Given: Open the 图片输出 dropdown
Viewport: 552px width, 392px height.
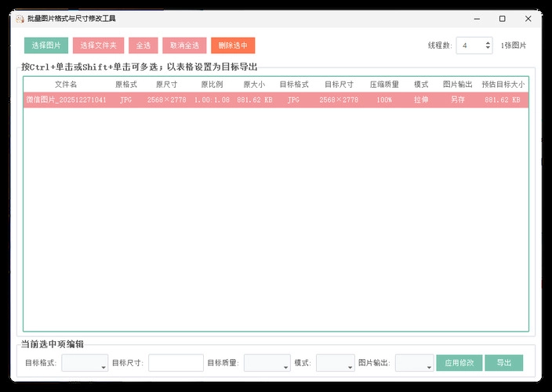Looking at the screenshot, I should [x=414, y=363].
